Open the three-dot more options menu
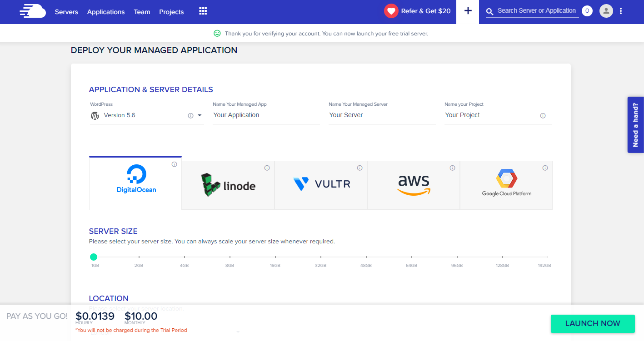The width and height of the screenshot is (644, 341). [621, 11]
